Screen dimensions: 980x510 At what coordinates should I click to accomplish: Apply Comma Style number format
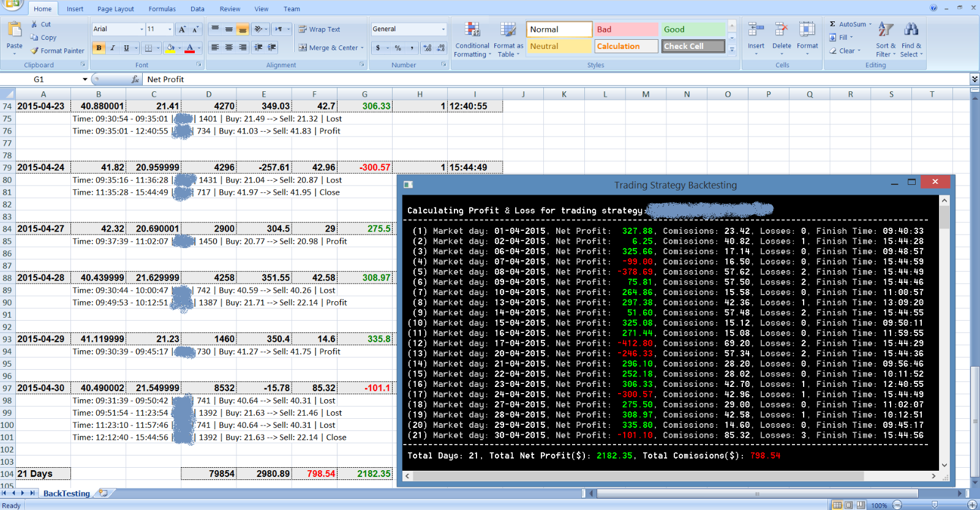pyautogui.click(x=412, y=48)
